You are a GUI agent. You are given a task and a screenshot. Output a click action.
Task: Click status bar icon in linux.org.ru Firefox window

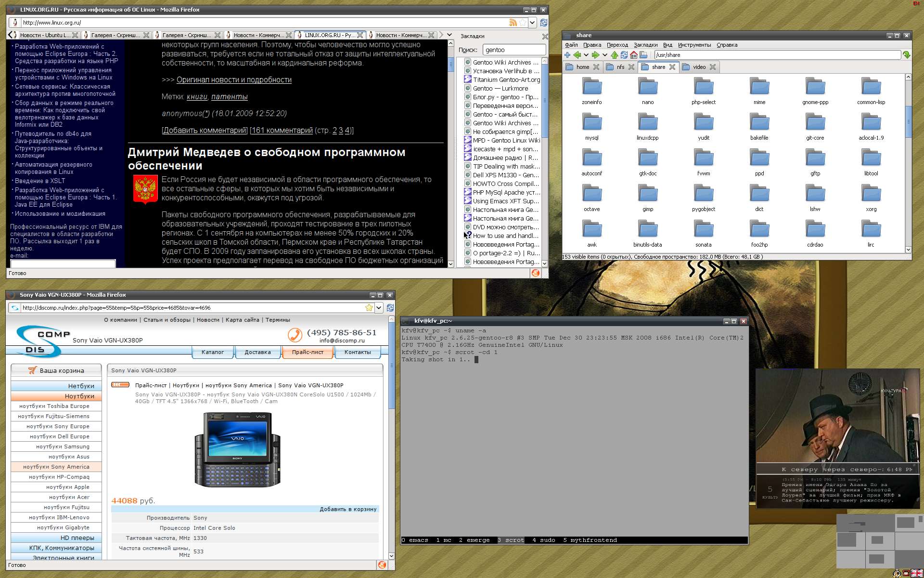(535, 273)
